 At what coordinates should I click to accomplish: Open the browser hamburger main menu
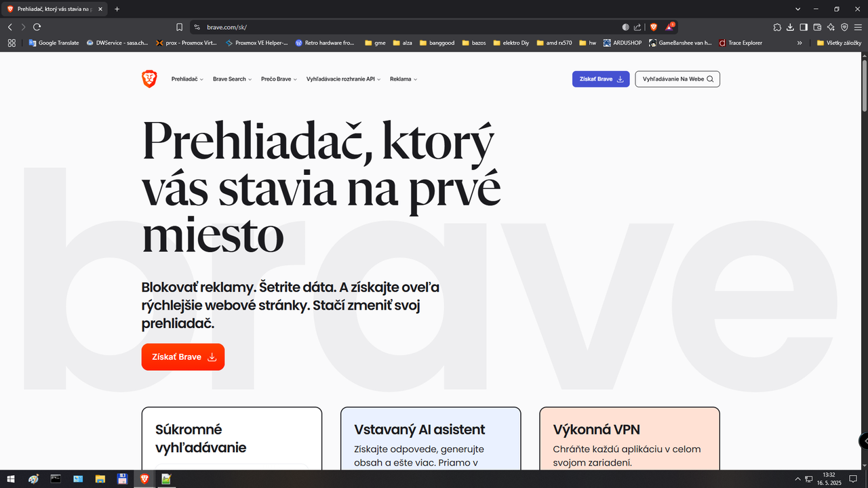(x=858, y=27)
